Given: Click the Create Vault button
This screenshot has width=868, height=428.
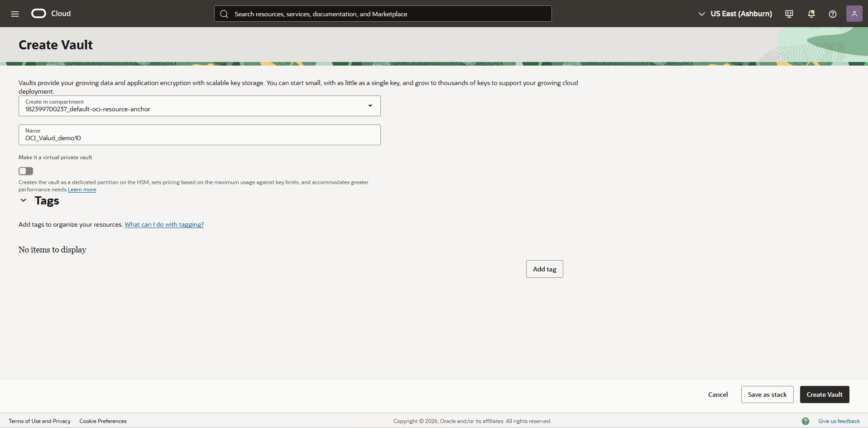Looking at the screenshot, I should pos(825,395).
